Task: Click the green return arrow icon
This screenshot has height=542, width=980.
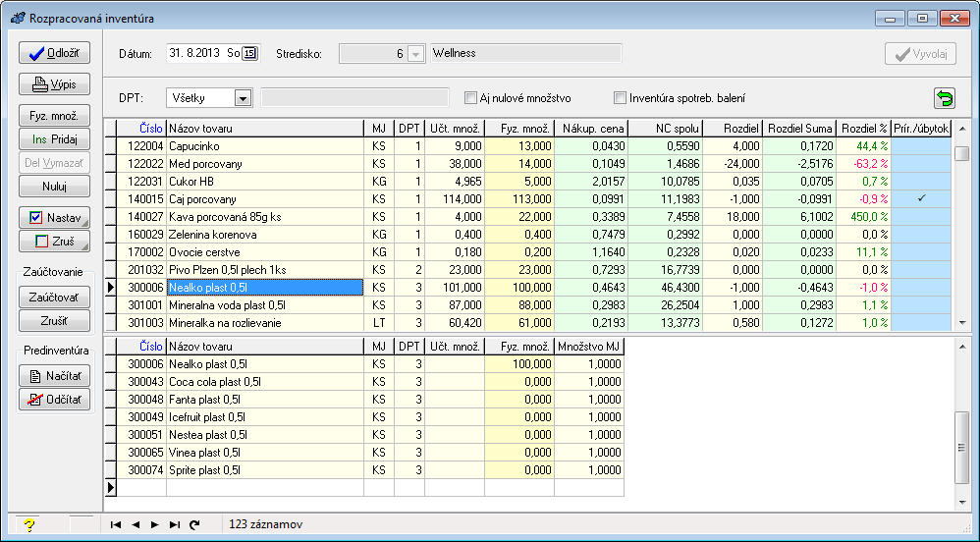Action: (945, 98)
